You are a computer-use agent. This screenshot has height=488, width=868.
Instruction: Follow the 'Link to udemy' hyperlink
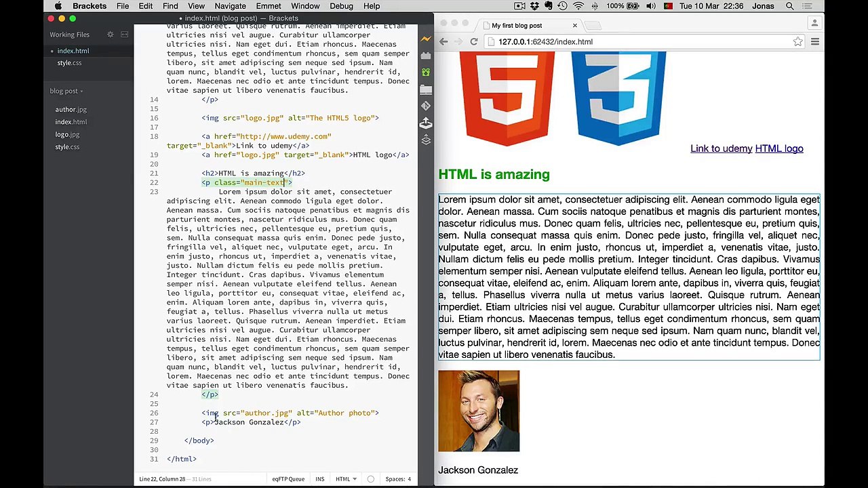click(x=721, y=148)
